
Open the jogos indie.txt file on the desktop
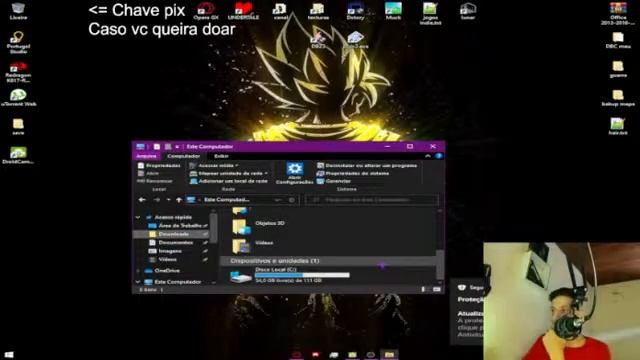point(430,13)
